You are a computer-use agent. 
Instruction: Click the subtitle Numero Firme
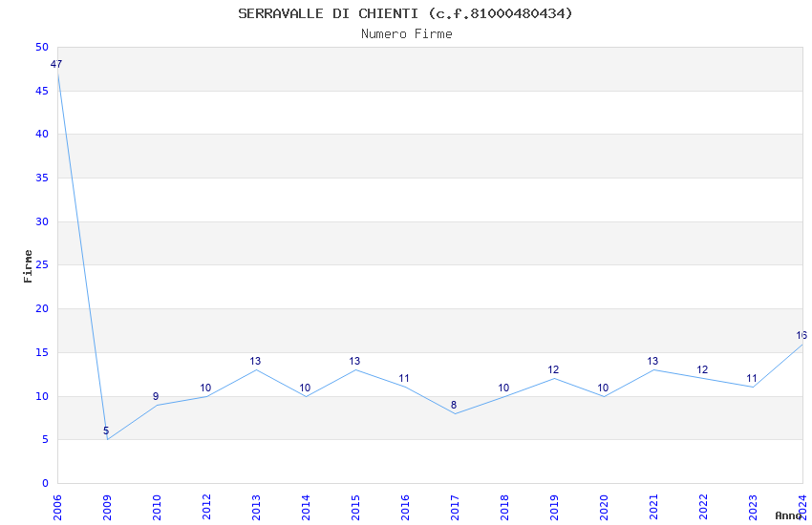coord(407,34)
